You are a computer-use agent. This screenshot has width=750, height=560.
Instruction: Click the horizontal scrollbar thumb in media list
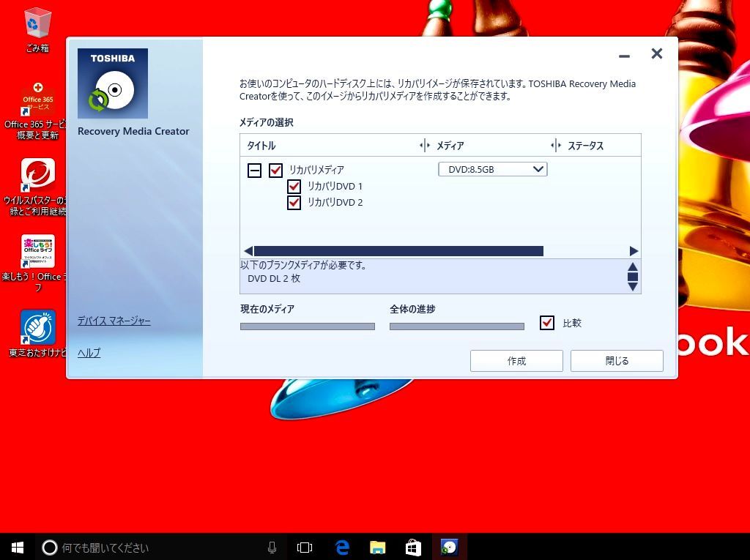point(398,251)
